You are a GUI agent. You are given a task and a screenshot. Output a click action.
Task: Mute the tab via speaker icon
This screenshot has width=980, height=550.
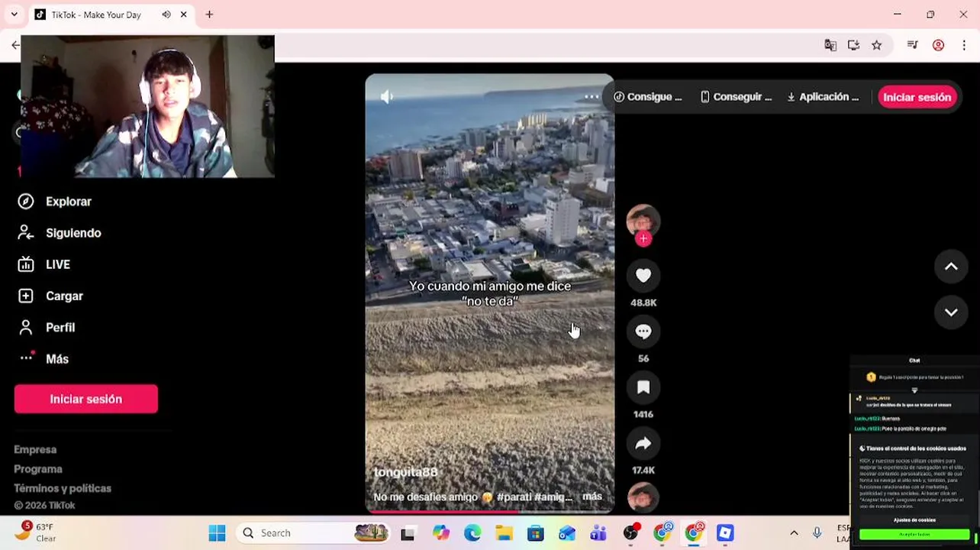click(166, 15)
